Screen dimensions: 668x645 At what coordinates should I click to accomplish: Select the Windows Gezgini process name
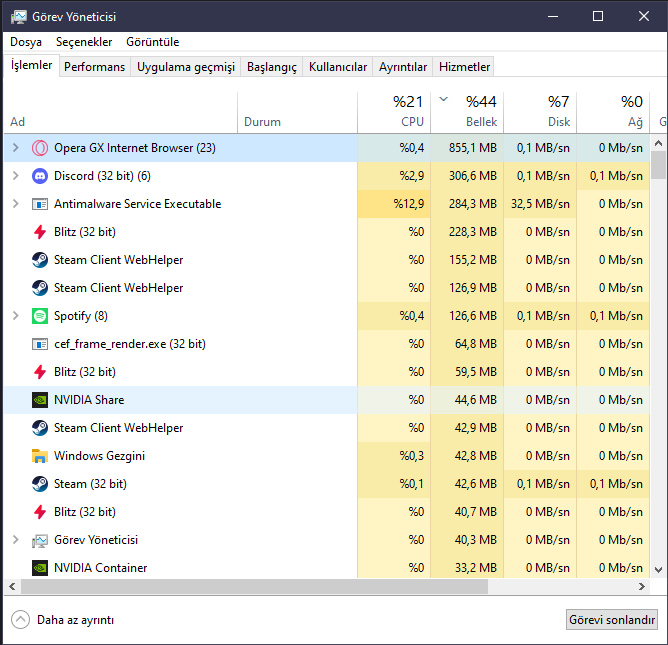coord(99,456)
